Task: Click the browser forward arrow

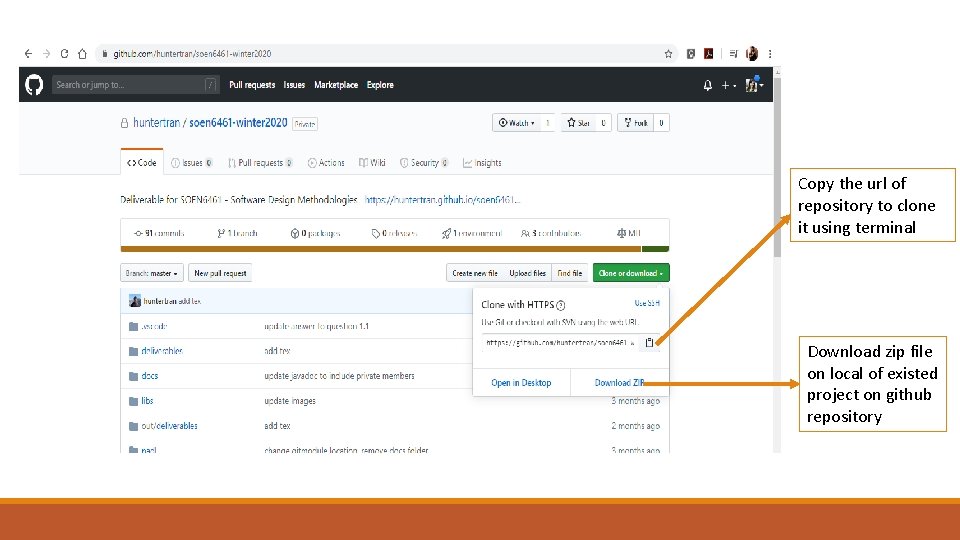Action: [47, 54]
